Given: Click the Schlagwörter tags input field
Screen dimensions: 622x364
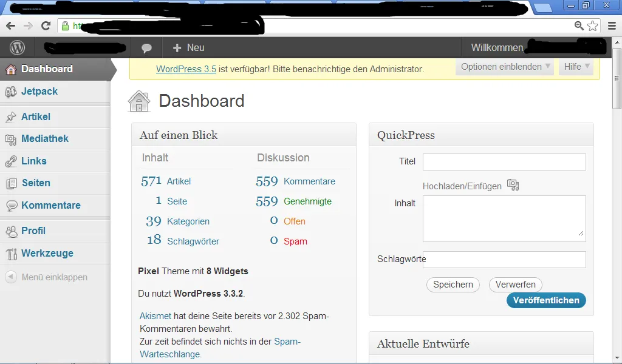Looking at the screenshot, I should tap(504, 260).
